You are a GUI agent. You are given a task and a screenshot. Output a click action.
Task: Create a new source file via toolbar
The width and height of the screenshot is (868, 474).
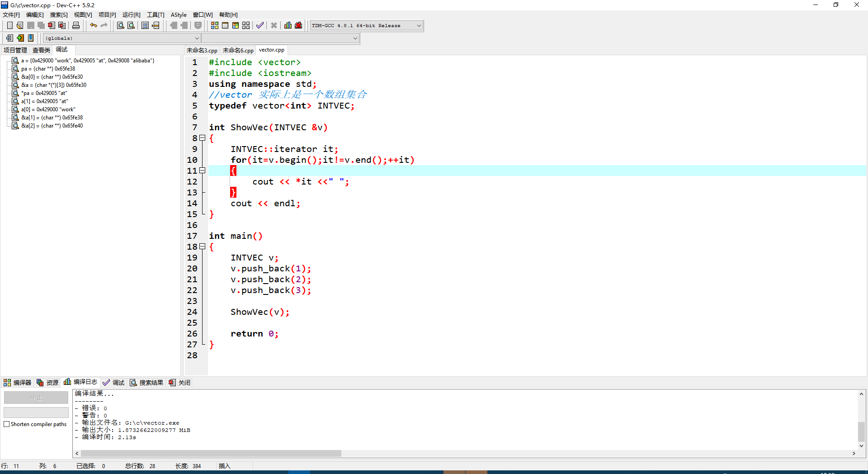coord(9,25)
